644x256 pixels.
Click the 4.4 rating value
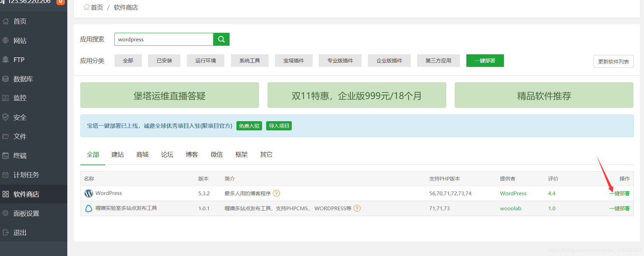coord(552,194)
